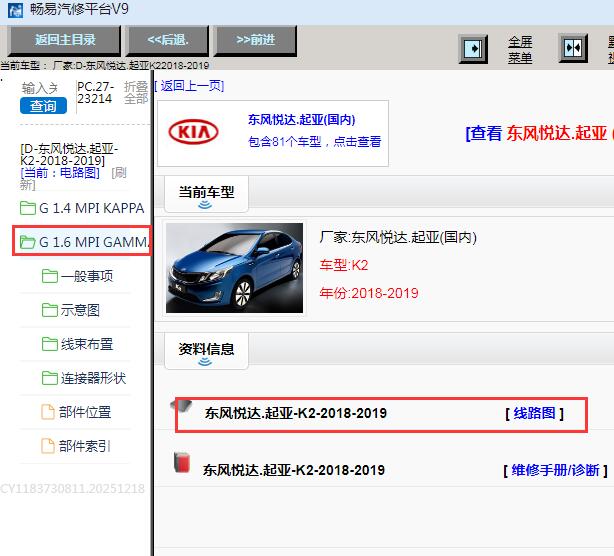
Task: Open the 全屏菜单 label
Action: (x=520, y=50)
